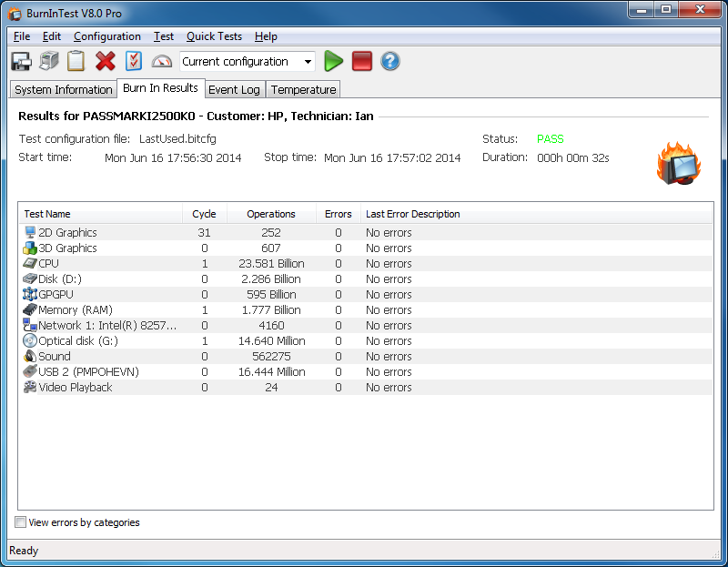Click the red X clear results icon
728x567 pixels.
[x=106, y=61]
